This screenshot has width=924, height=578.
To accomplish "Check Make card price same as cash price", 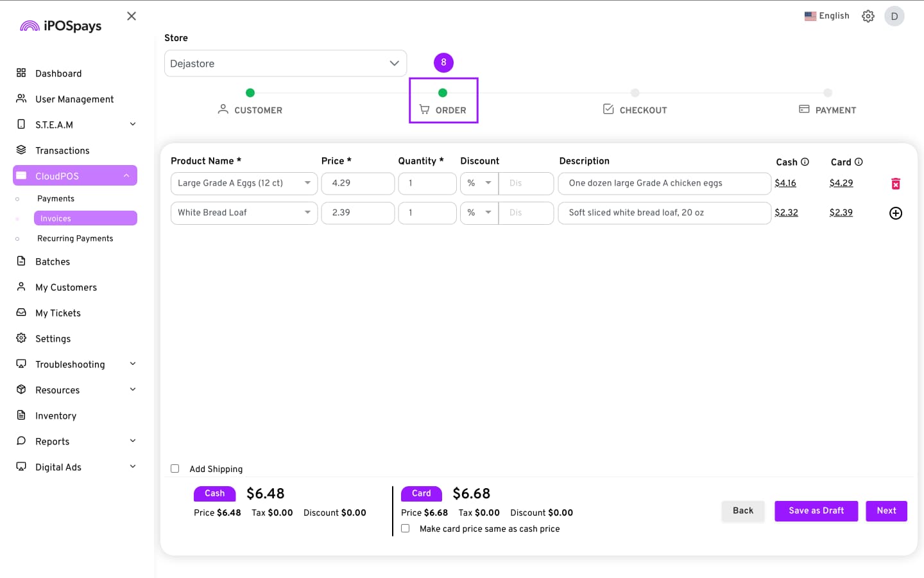I will 406,529.
